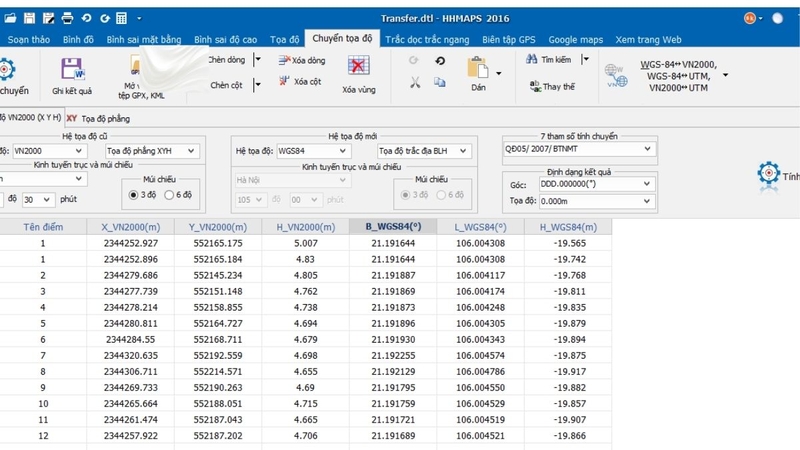Select cell value 2344284.55
The height and width of the screenshot is (450, 800).
[131, 339]
